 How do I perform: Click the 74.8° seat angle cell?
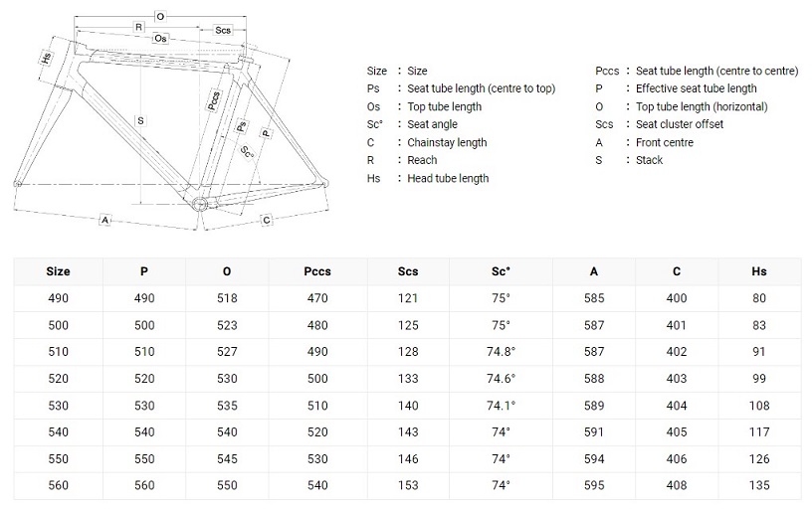click(499, 351)
